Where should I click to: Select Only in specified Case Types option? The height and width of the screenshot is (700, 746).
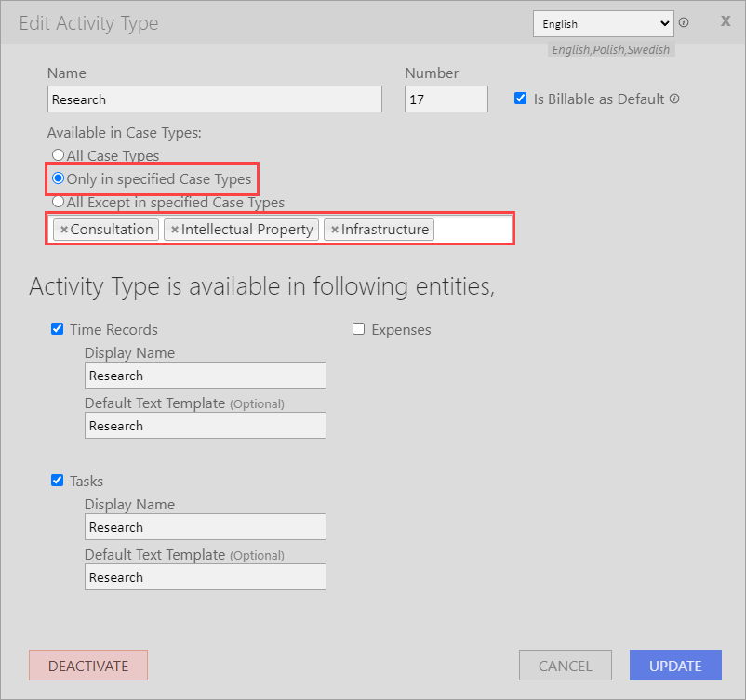tap(58, 178)
